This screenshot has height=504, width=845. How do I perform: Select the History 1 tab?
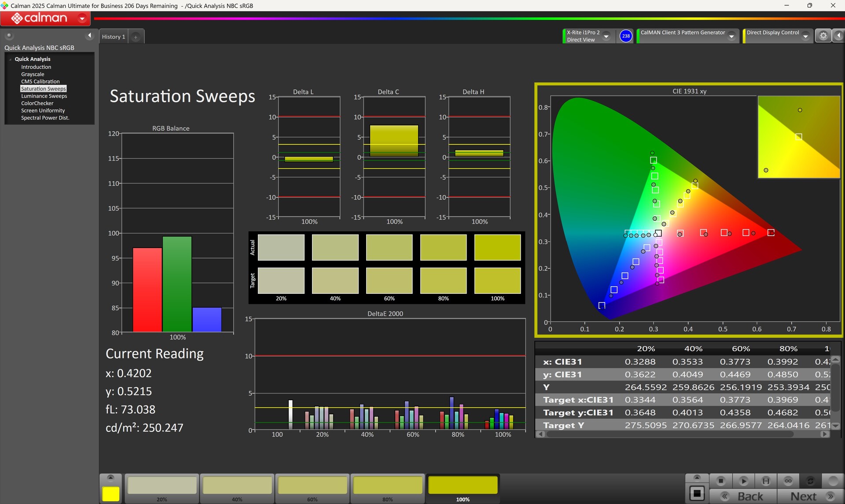coord(114,37)
